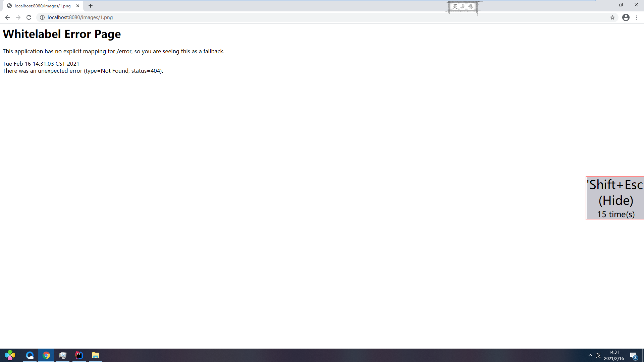
Task: Click the 'Tue Feb 16 14:31:03 CST 2021' timestamp
Action: [x=41, y=64]
